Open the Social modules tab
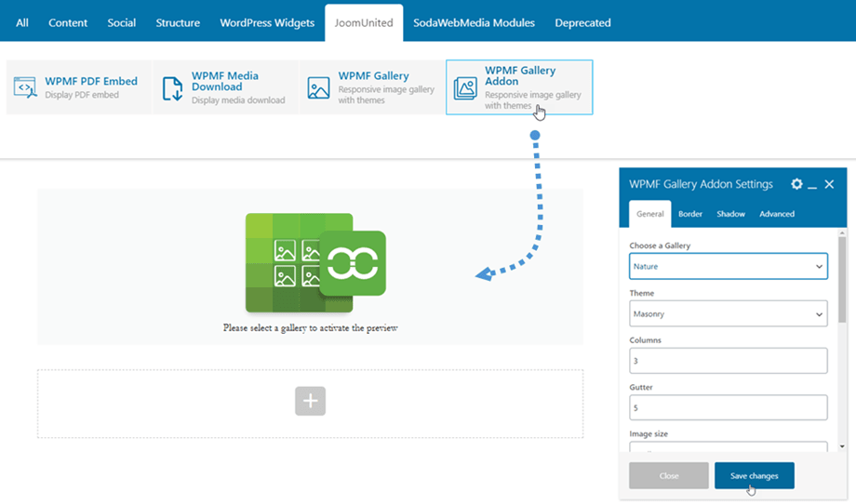 click(121, 23)
